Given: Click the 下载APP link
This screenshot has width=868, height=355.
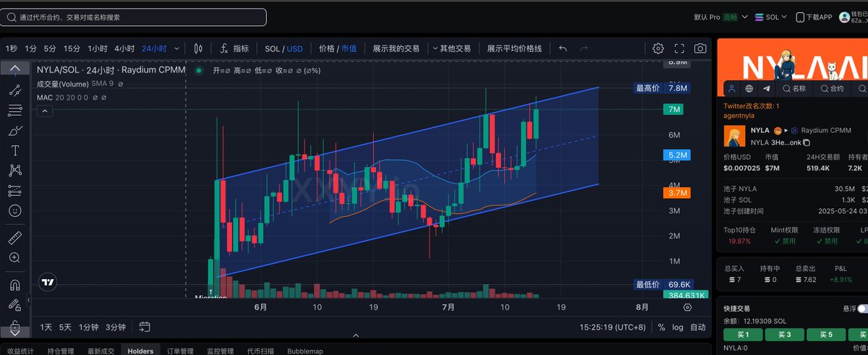Looking at the screenshot, I should pyautogui.click(x=814, y=17).
